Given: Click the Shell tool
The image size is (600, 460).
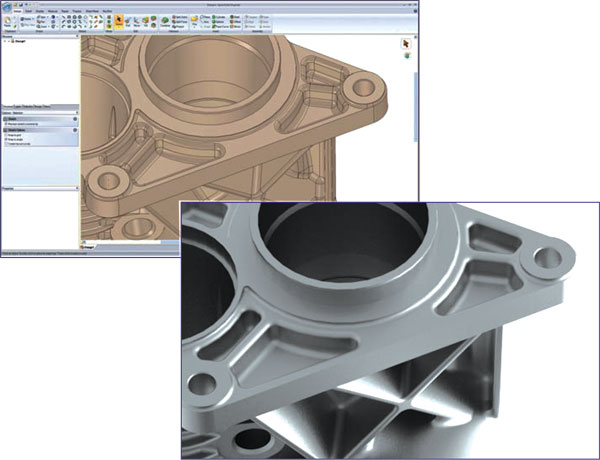Looking at the screenshot, I should [235, 17].
